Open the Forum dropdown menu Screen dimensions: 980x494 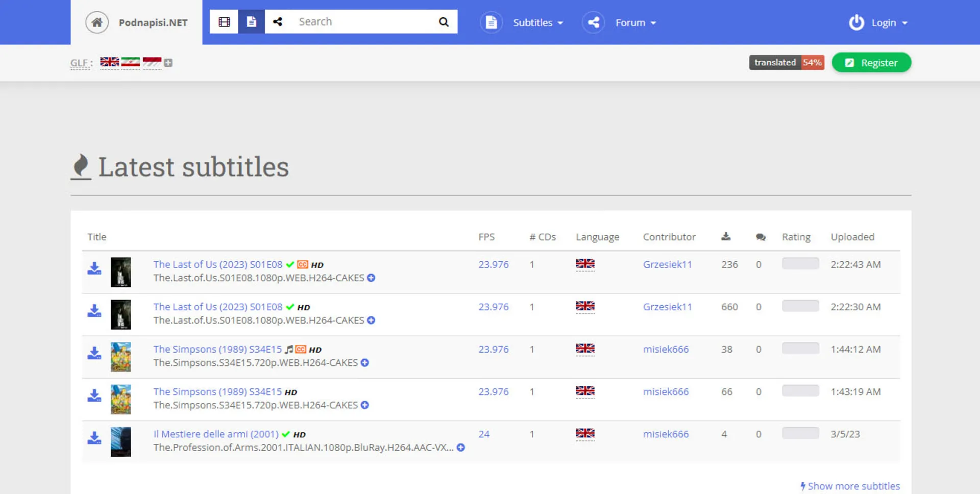(635, 23)
